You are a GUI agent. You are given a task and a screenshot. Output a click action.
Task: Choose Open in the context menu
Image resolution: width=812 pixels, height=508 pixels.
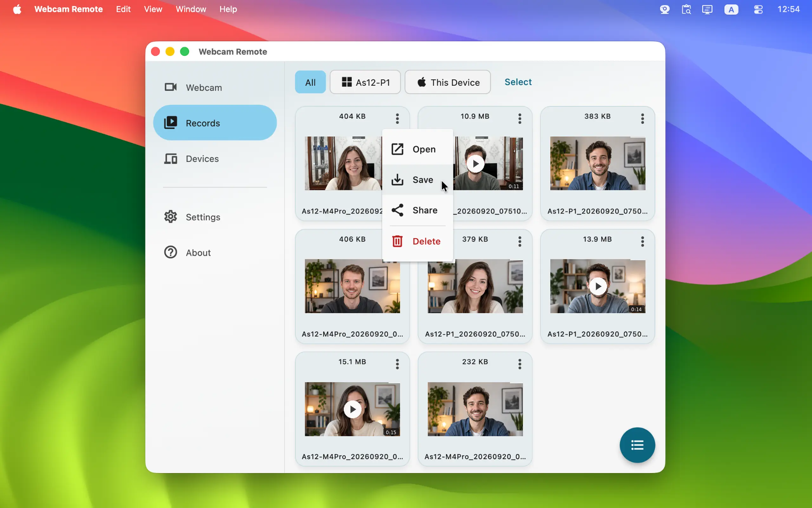coord(417,149)
